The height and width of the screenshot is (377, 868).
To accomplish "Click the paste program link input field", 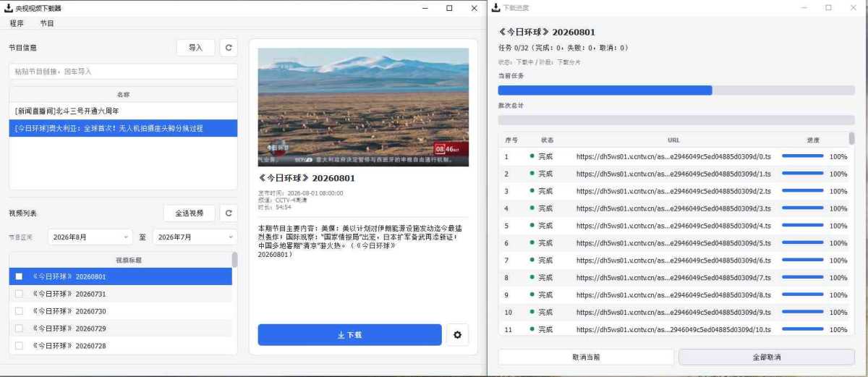I will tap(123, 72).
